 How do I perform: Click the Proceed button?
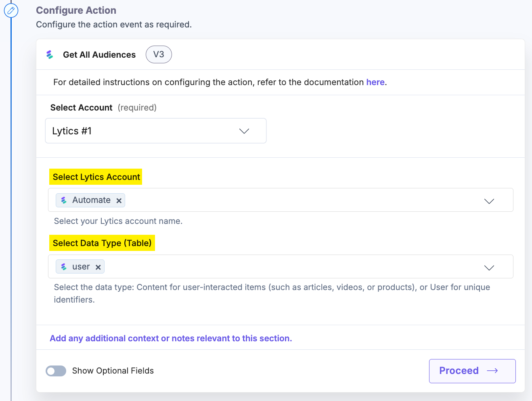pos(472,371)
